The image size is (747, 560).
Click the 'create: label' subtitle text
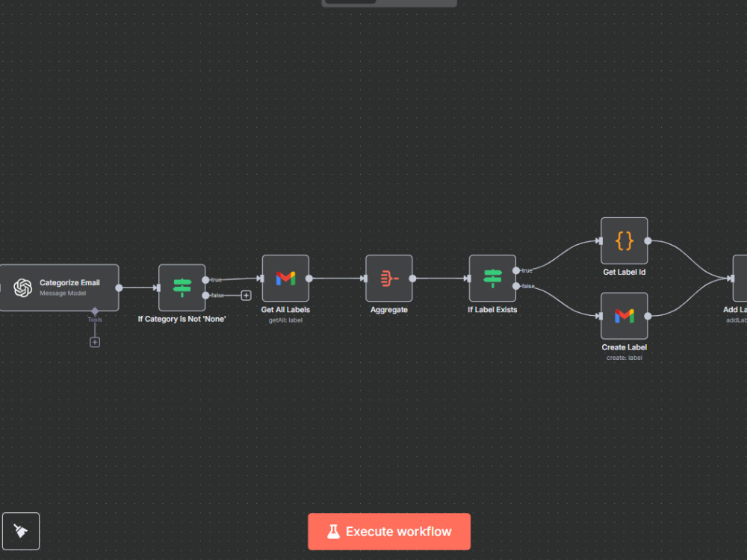(624, 358)
